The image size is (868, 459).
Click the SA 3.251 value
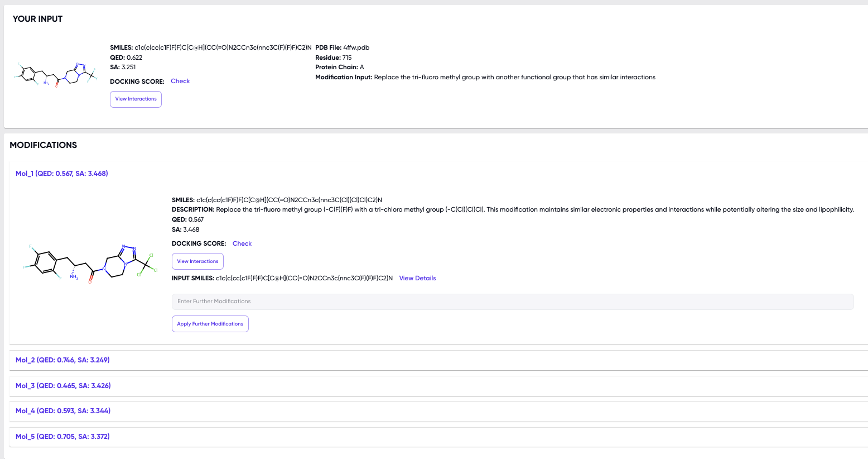(128, 67)
